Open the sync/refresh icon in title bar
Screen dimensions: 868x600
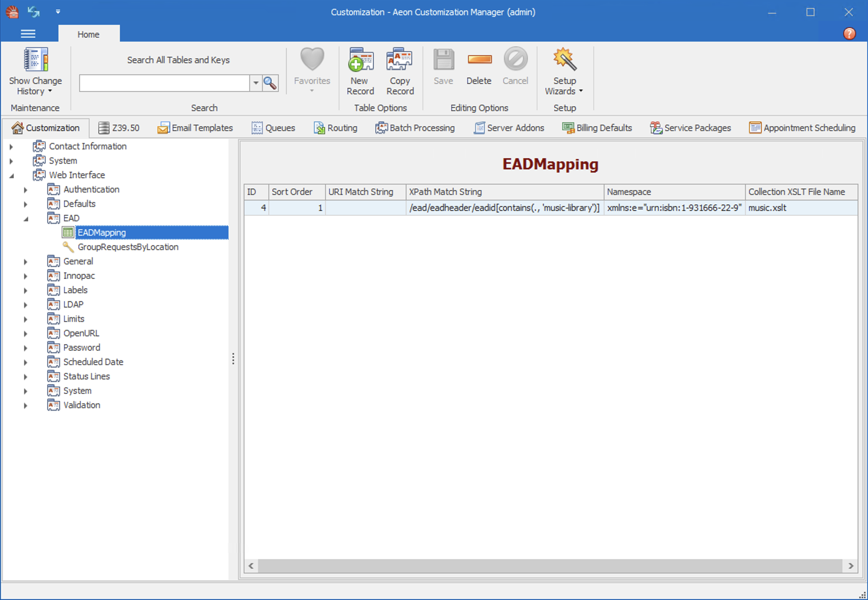tap(34, 12)
